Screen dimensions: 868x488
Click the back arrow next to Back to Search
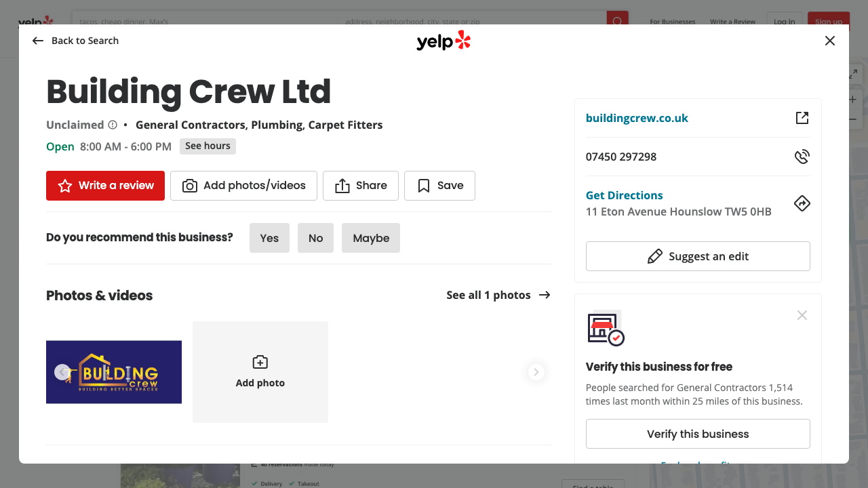[38, 41]
